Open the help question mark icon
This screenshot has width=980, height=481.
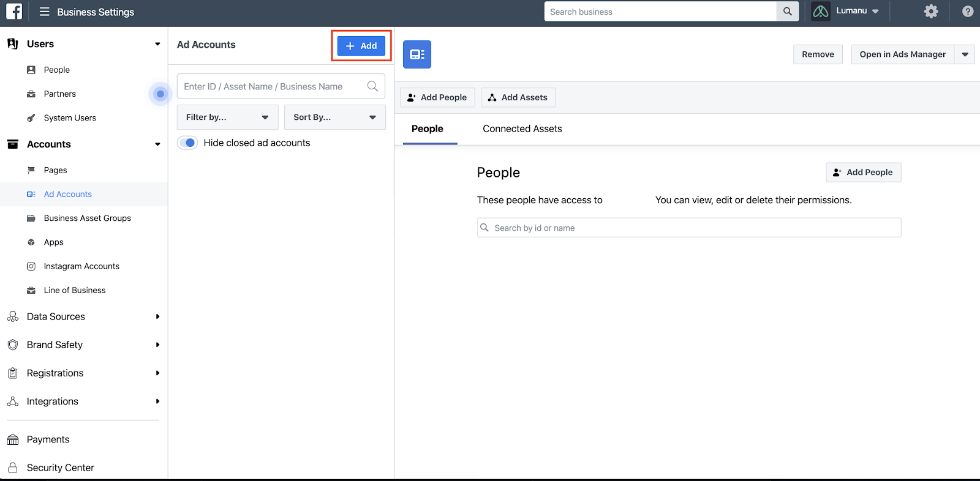[968, 12]
